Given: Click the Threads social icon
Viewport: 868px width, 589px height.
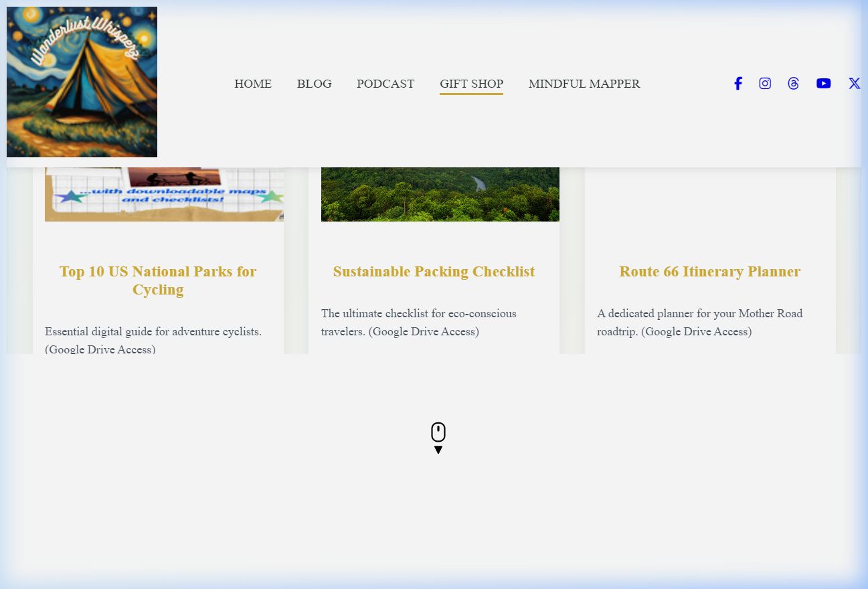Looking at the screenshot, I should [x=793, y=84].
